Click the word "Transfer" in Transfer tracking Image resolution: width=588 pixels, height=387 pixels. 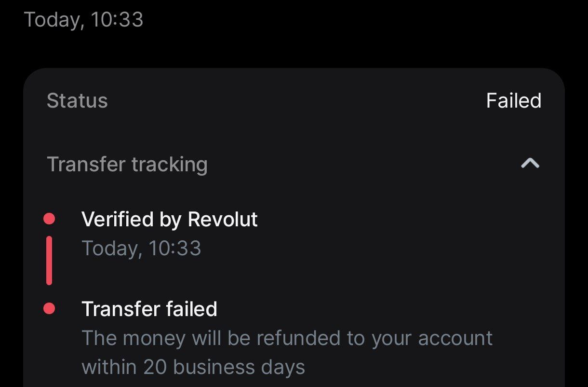coord(86,165)
